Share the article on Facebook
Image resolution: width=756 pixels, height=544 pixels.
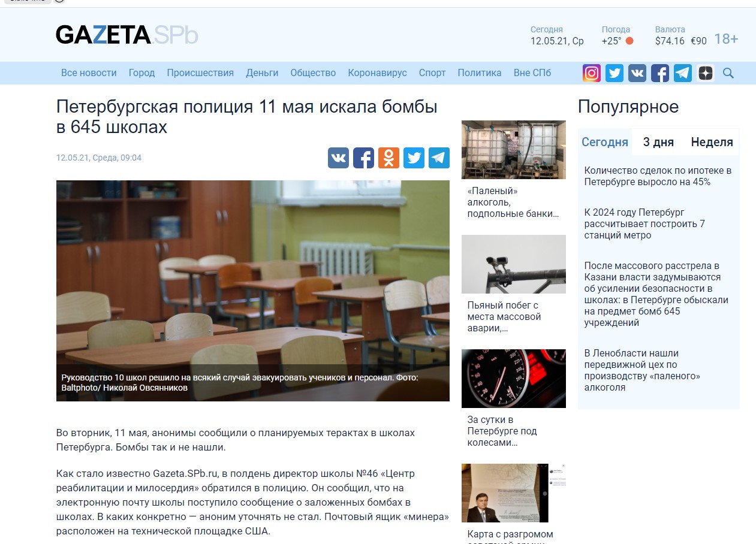363,158
